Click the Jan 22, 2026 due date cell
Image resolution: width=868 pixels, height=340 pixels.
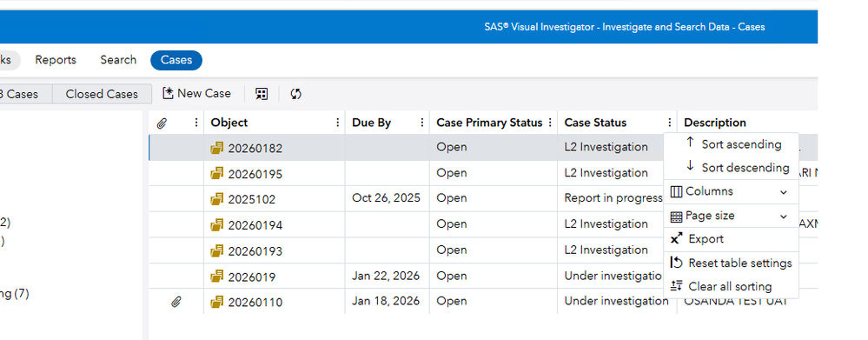pos(386,275)
